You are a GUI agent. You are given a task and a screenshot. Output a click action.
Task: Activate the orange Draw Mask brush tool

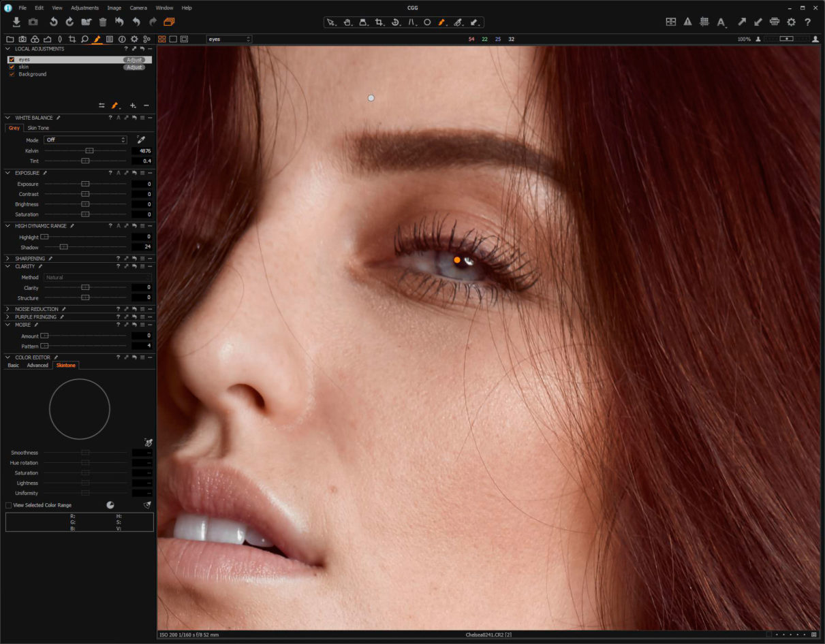[x=441, y=22]
